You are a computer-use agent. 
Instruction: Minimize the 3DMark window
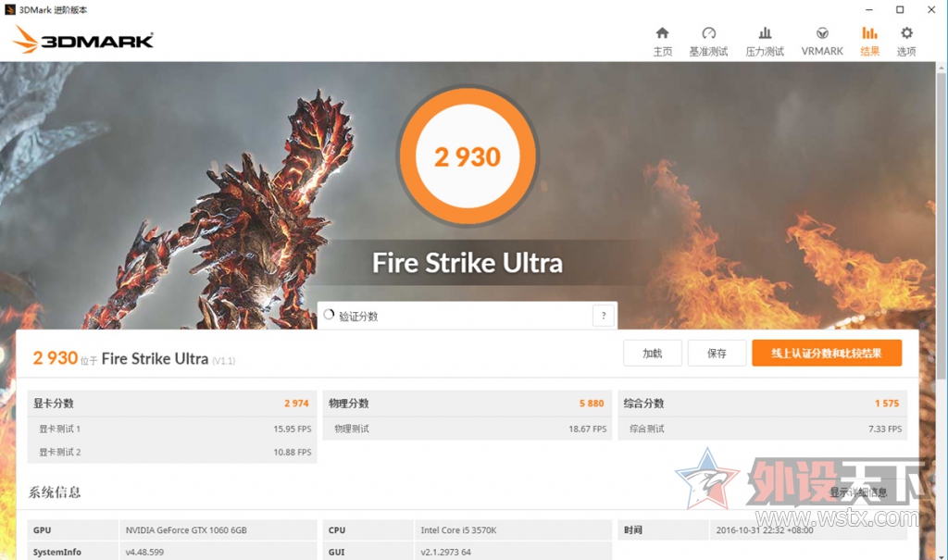(868, 9)
